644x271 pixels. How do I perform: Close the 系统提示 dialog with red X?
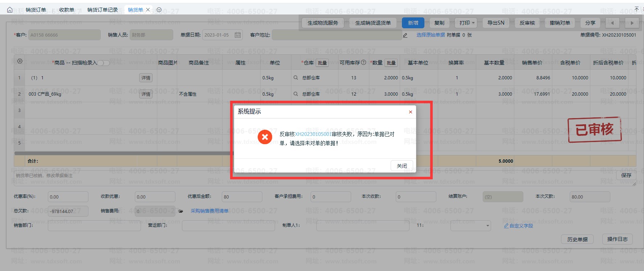[411, 112]
